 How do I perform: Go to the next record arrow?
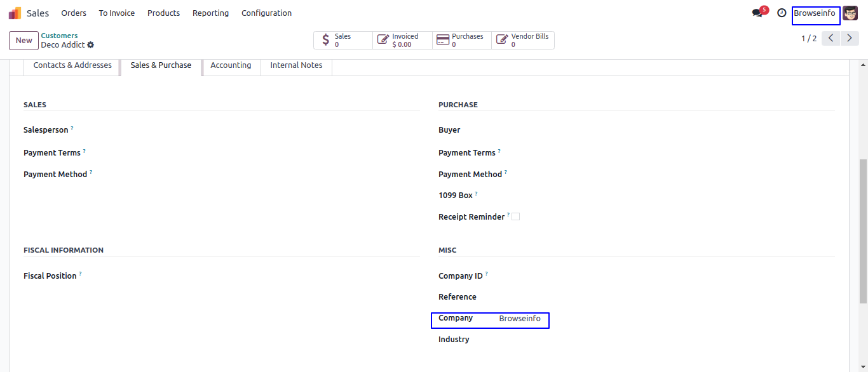(x=850, y=39)
